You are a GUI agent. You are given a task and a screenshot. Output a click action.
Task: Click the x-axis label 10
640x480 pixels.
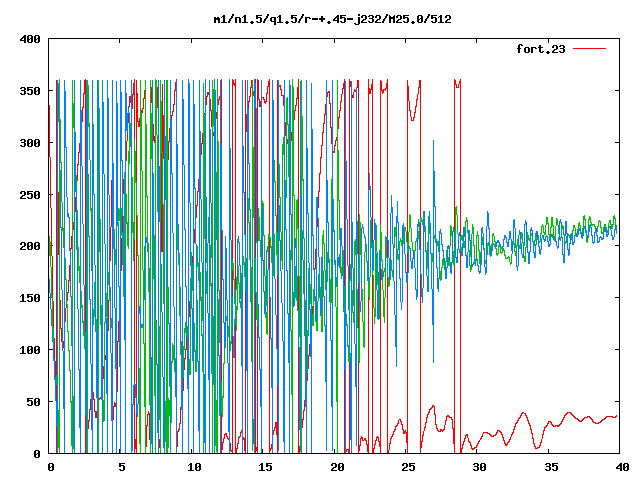tap(194, 467)
